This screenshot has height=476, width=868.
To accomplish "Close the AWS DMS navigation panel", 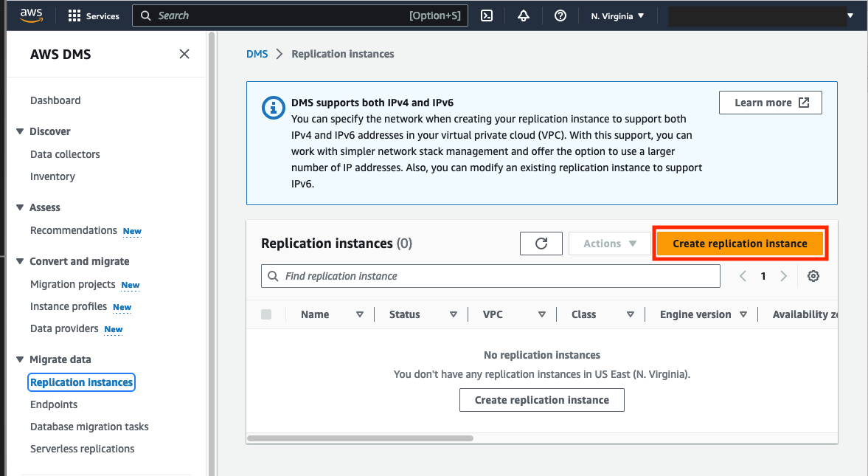I will (x=184, y=54).
